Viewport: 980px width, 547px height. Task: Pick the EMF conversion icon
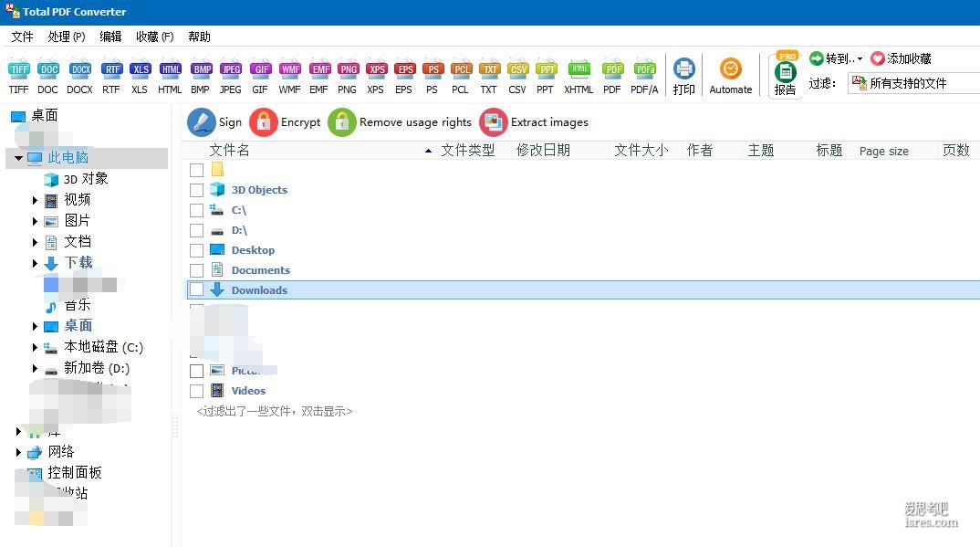click(x=319, y=77)
